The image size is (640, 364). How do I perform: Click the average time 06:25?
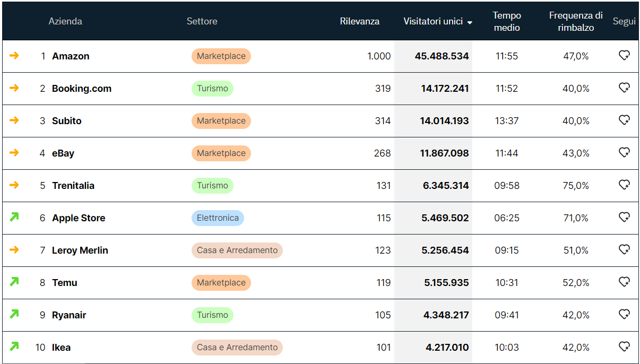[x=507, y=218]
